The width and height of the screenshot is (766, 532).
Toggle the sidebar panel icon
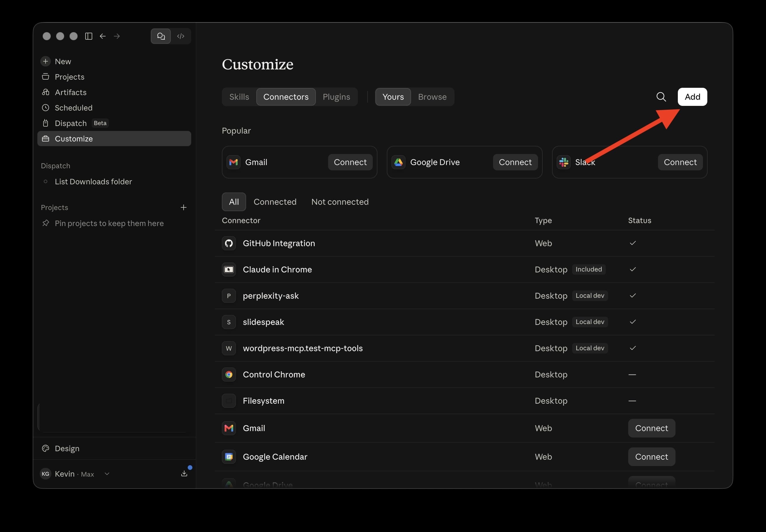tap(88, 36)
